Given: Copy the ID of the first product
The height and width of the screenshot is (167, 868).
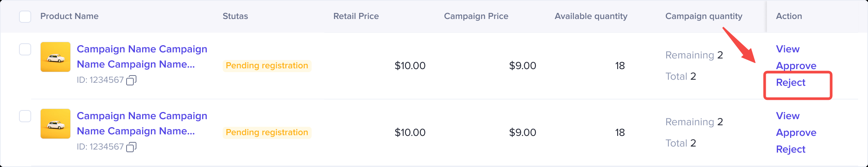Looking at the screenshot, I should coord(131,80).
